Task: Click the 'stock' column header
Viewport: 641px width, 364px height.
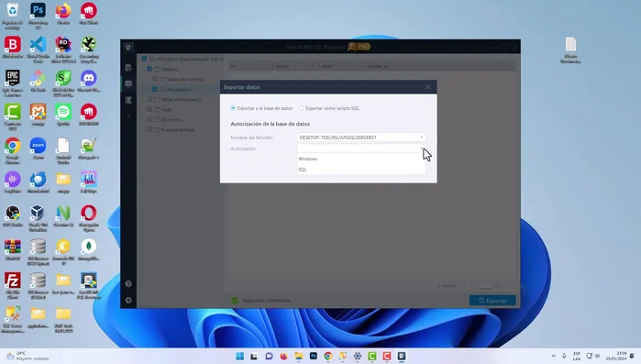Action: coord(341,66)
